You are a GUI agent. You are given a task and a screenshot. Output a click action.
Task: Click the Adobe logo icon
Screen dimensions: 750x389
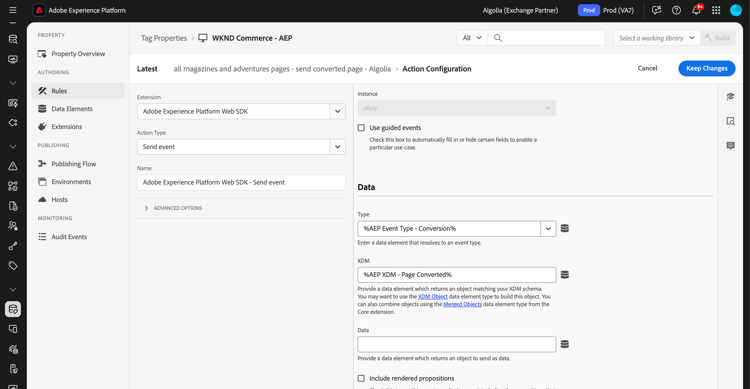click(39, 10)
